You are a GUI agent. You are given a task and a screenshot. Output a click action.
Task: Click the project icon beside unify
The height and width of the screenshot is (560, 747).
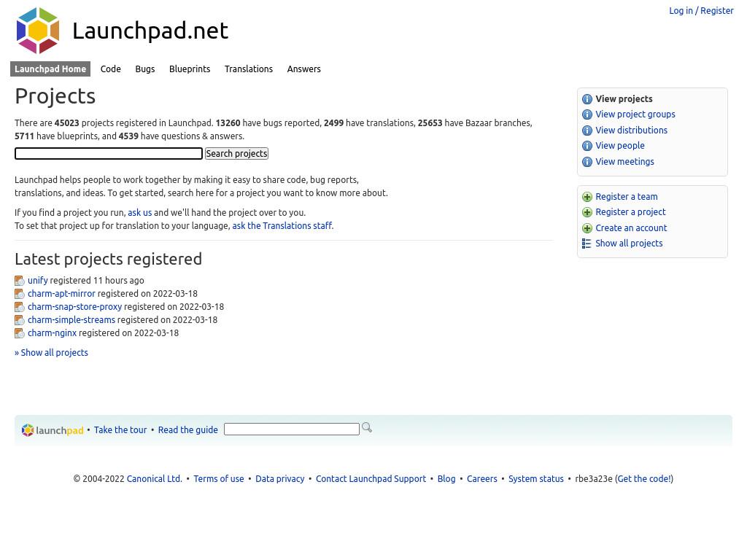click(20, 281)
